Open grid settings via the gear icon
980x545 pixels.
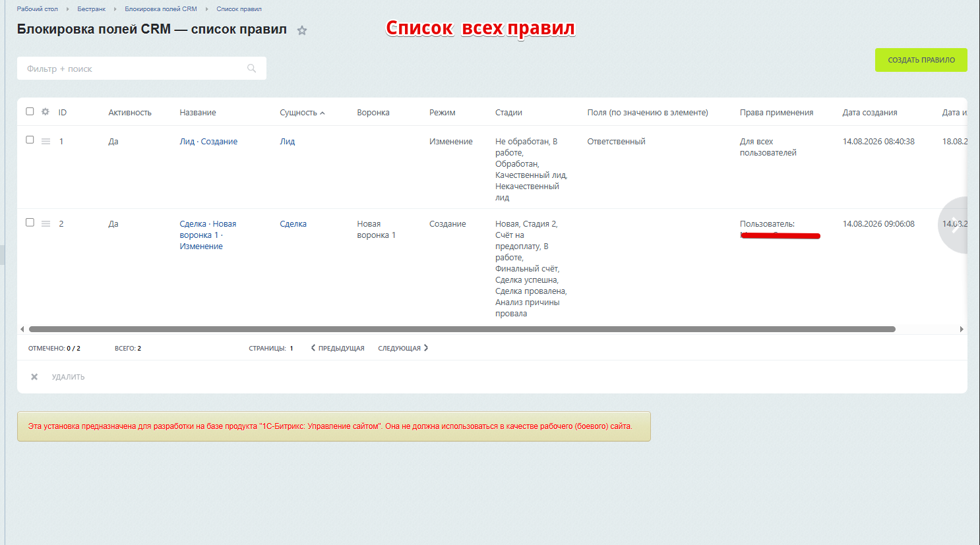tap(46, 112)
